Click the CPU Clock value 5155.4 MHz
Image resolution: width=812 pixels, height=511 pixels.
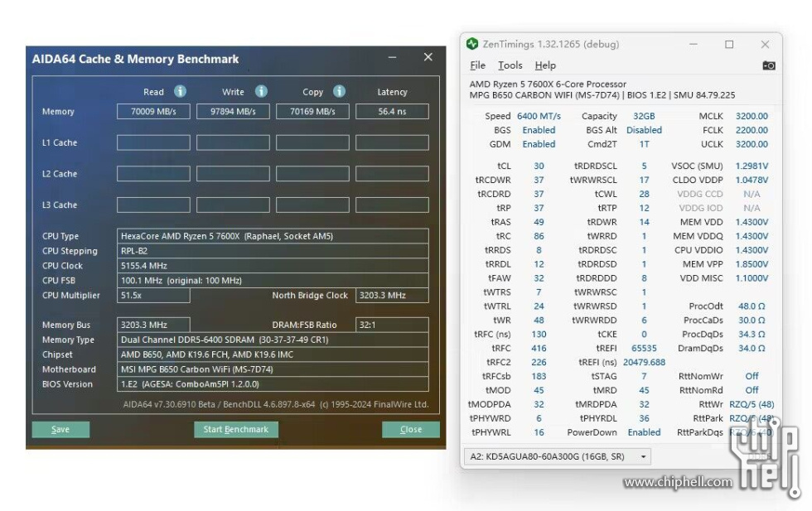pos(273,266)
